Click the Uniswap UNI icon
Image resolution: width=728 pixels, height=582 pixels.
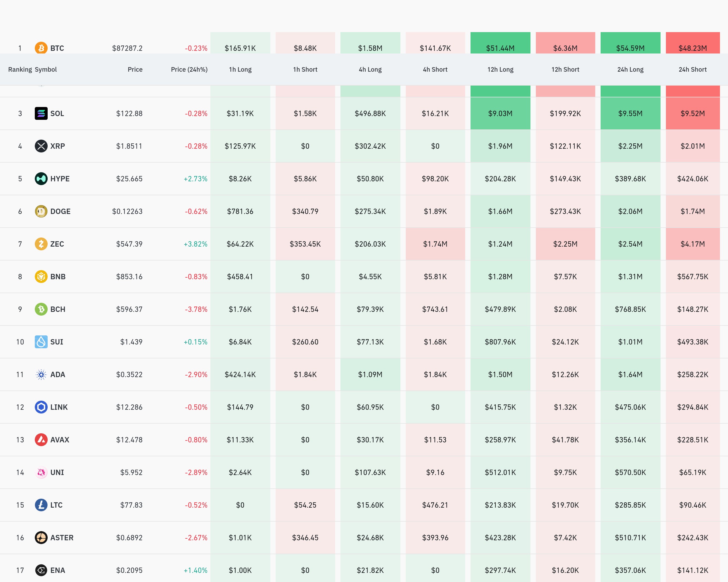(41, 472)
